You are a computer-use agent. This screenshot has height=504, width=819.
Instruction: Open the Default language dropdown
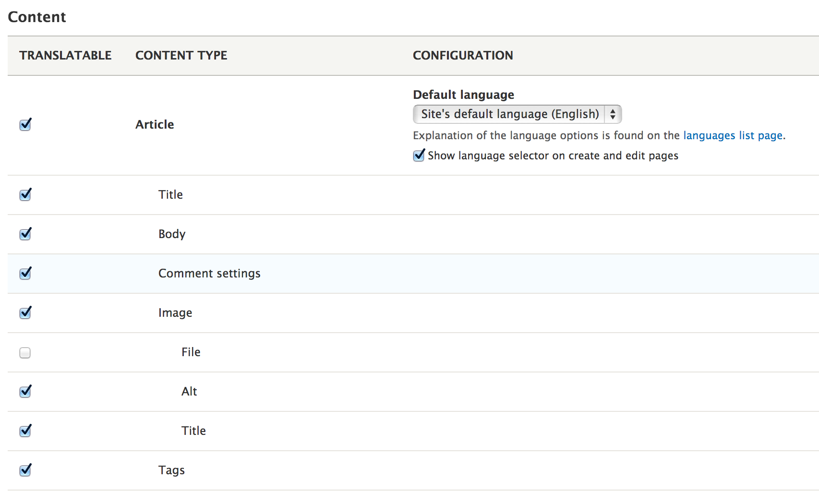[517, 114]
